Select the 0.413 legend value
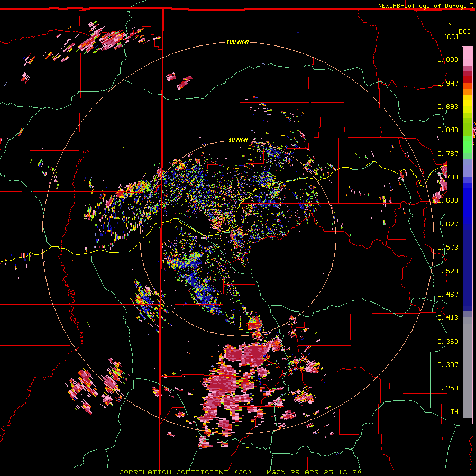 448,318
